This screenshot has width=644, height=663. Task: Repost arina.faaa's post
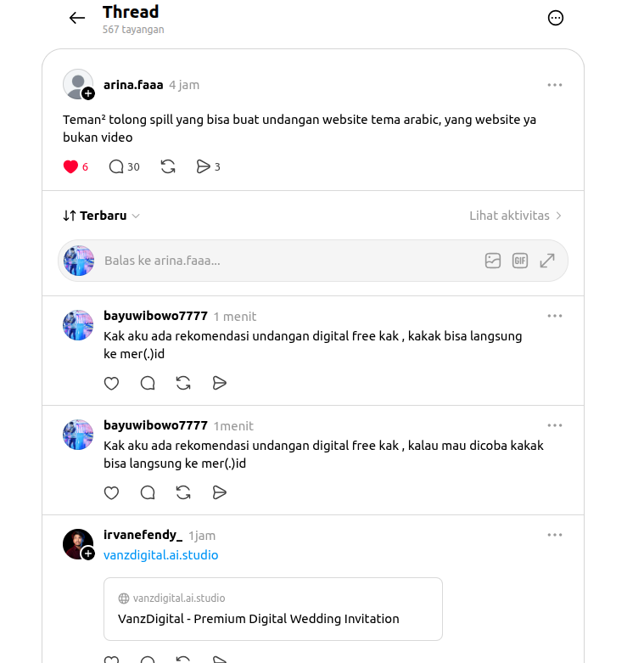[168, 166]
